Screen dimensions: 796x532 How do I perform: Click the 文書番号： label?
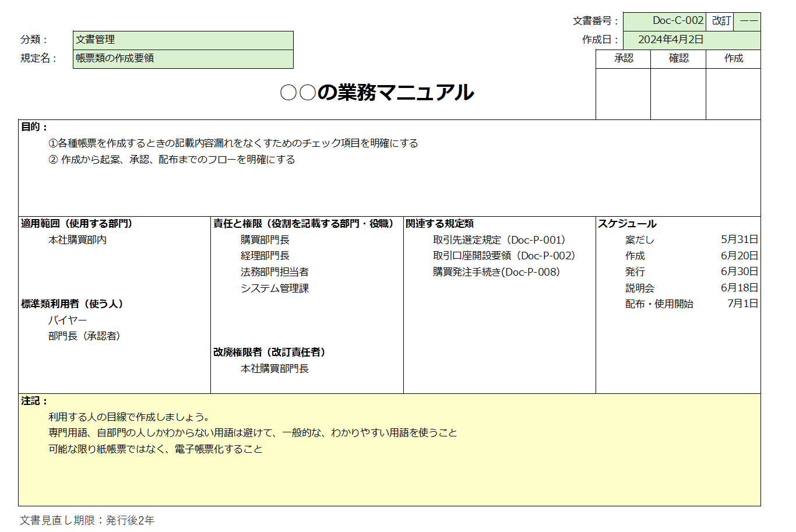596,21
